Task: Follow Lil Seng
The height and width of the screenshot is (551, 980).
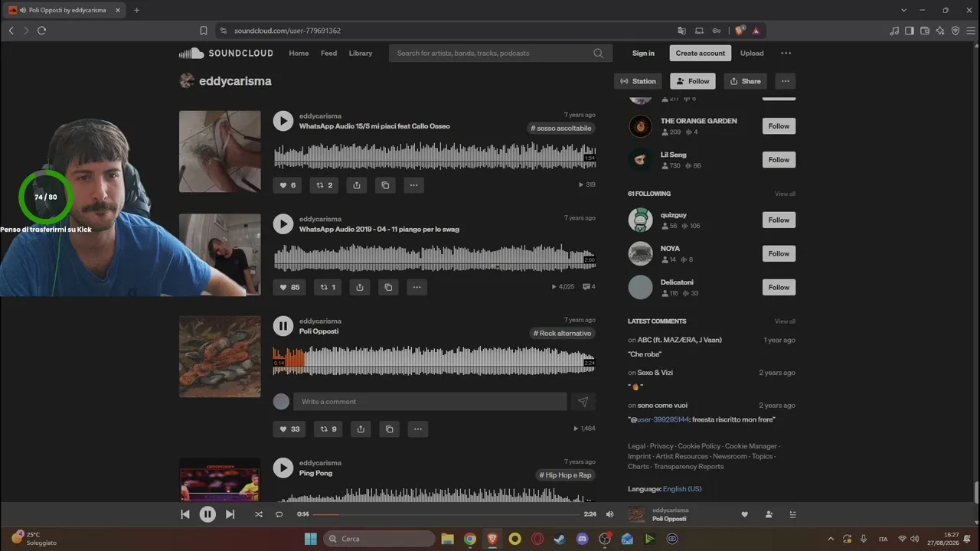Action: pyautogui.click(x=779, y=160)
